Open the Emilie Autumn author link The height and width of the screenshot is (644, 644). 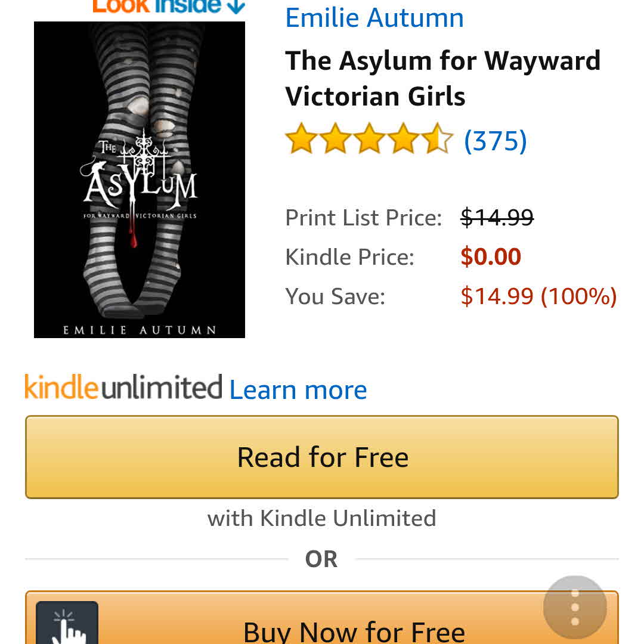tap(374, 18)
